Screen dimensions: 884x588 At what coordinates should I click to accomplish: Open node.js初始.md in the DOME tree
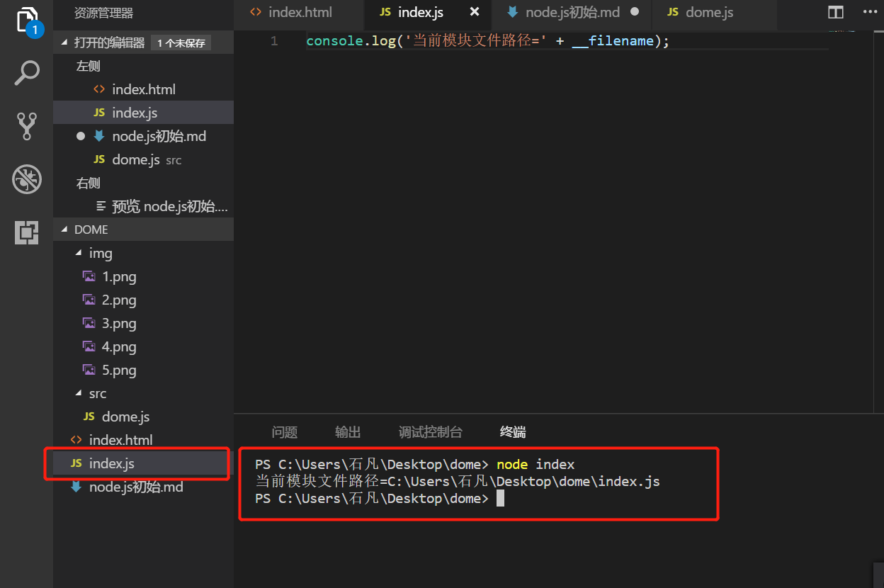click(x=135, y=487)
